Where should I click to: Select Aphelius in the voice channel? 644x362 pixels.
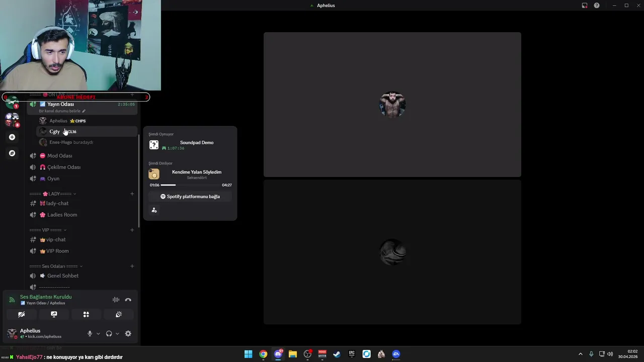(x=87, y=121)
